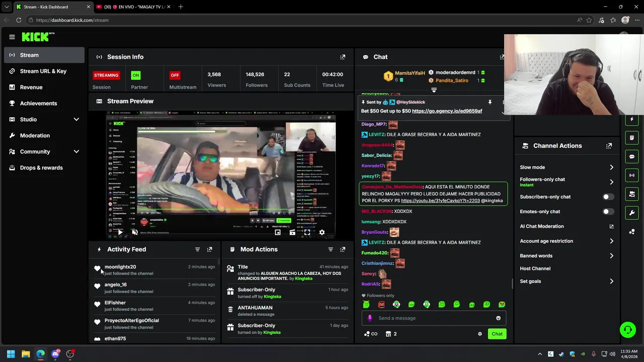
Task: Filter the Mod Actions list
Action: [x=331, y=249]
